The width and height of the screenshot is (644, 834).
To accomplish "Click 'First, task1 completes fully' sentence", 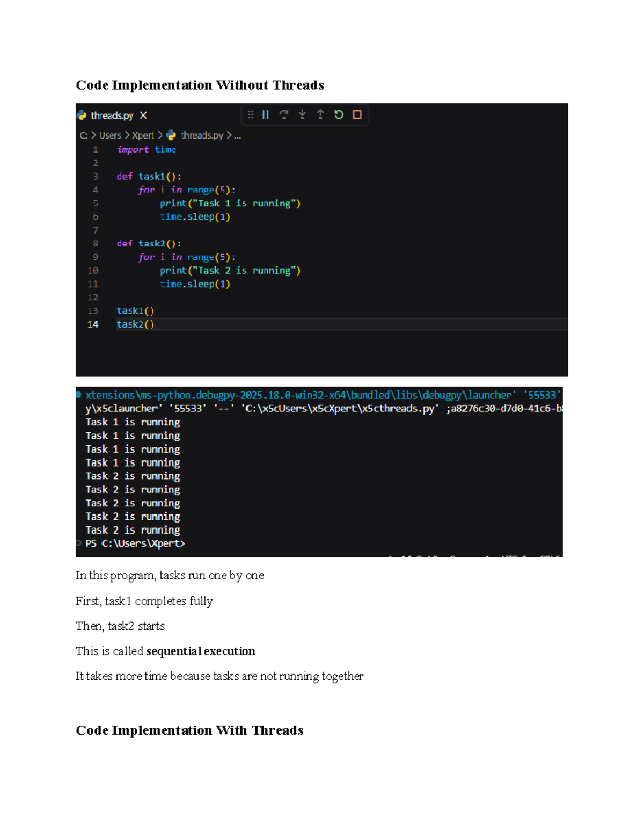I will click(x=144, y=601).
